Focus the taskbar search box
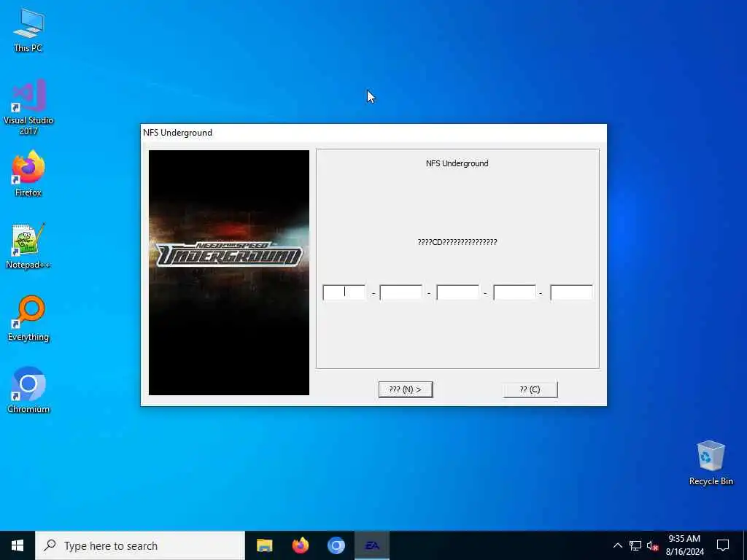 point(140,545)
